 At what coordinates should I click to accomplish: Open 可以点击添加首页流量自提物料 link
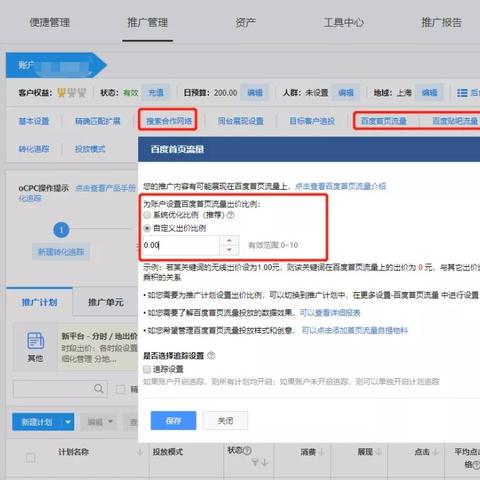pos(355,330)
